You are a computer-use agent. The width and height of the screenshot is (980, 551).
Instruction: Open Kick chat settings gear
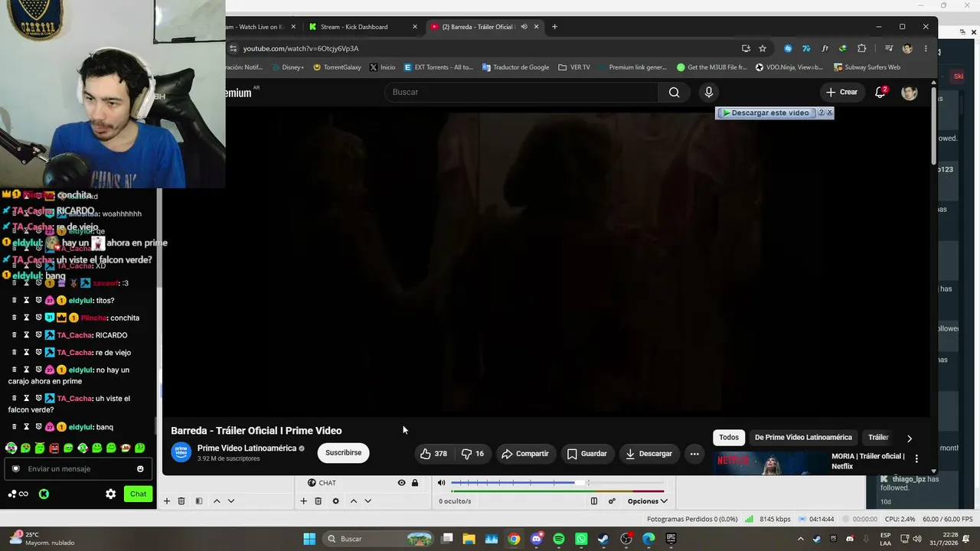110,494
